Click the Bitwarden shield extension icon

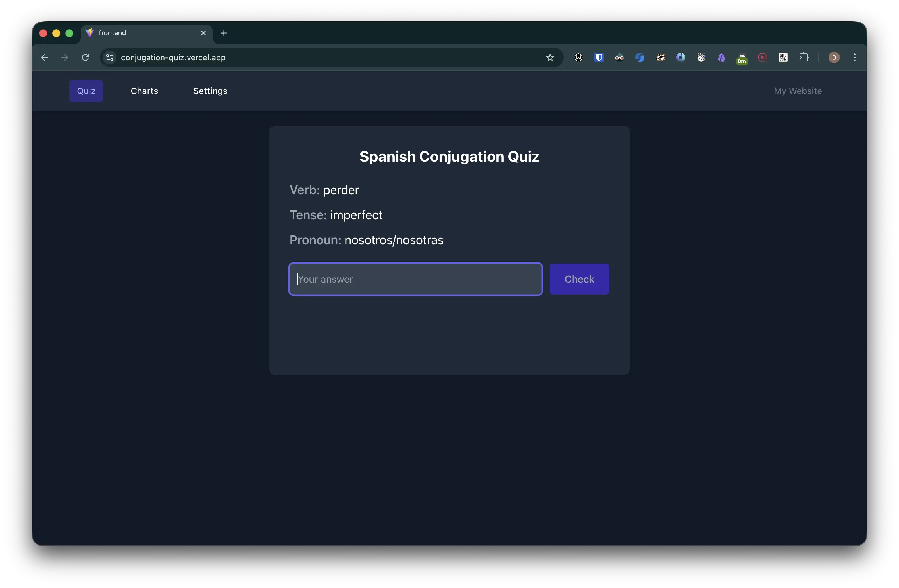[x=599, y=57]
